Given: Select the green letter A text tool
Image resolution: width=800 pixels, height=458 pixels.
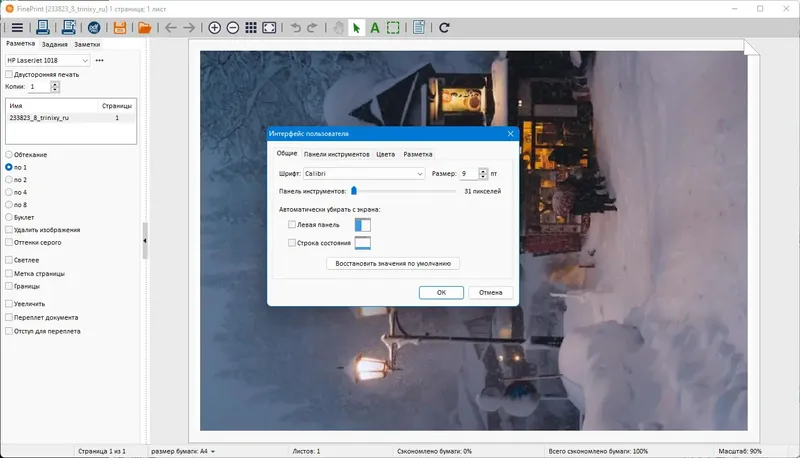Looking at the screenshot, I should [x=375, y=28].
